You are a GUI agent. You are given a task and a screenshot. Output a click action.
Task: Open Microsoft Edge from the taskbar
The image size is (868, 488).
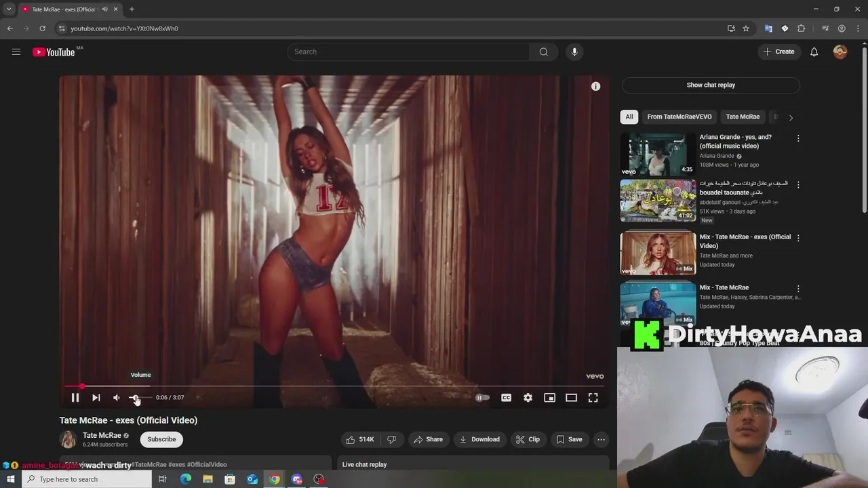click(x=186, y=479)
